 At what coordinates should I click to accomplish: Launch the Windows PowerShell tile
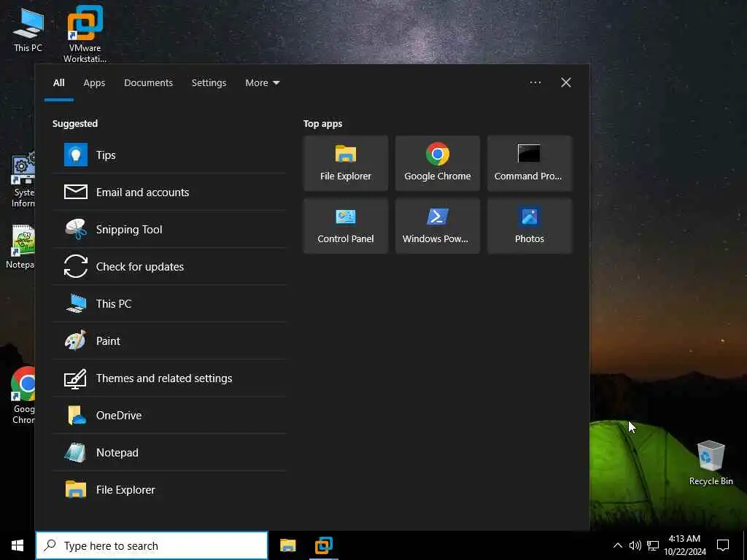click(438, 226)
